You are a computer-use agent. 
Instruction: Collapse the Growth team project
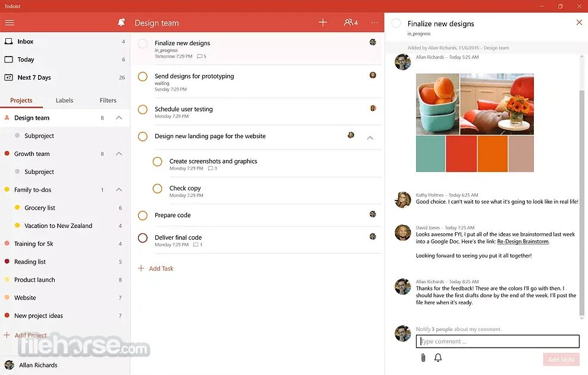(119, 154)
